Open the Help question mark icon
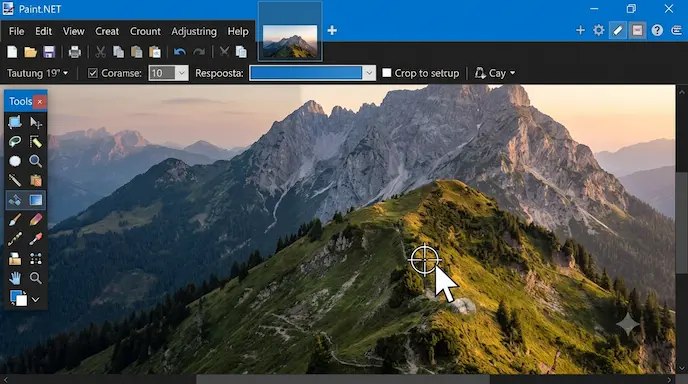The height and width of the screenshot is (384, 688). 657,30
